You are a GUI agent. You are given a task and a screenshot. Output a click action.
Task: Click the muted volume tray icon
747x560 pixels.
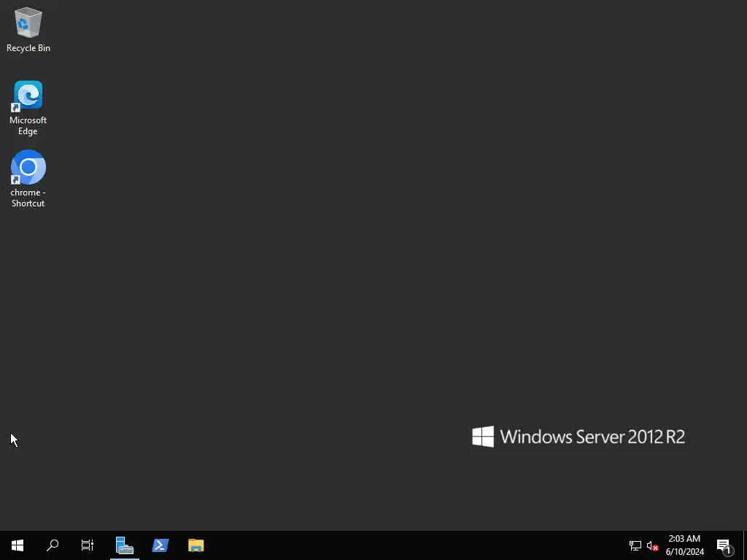[x=652, y=545]
